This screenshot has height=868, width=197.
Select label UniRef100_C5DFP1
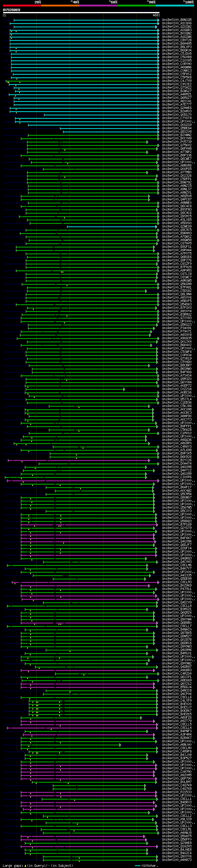click(177, 179)
